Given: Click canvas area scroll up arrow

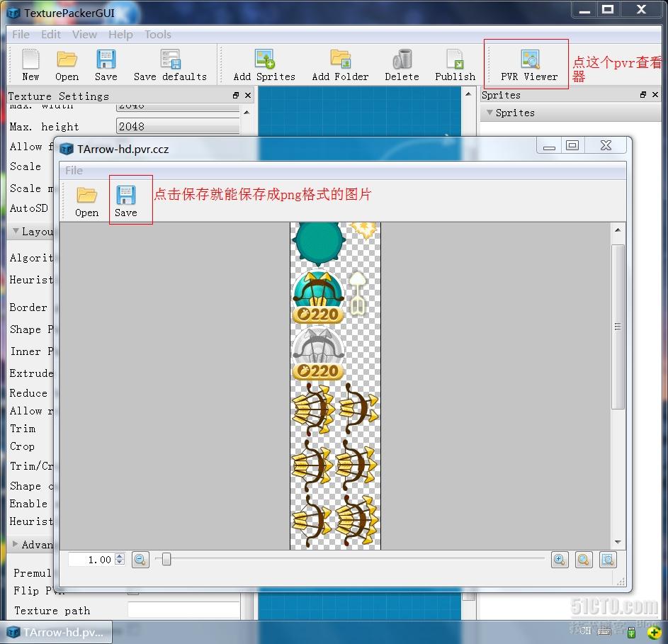Looking at the screenshot, I should pyautogui.click(x=468, y=94).
